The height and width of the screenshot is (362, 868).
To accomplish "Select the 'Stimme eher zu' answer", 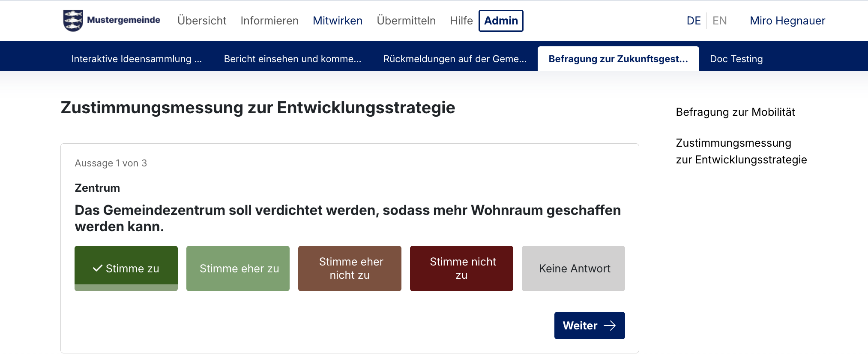I will coord(238,268).
